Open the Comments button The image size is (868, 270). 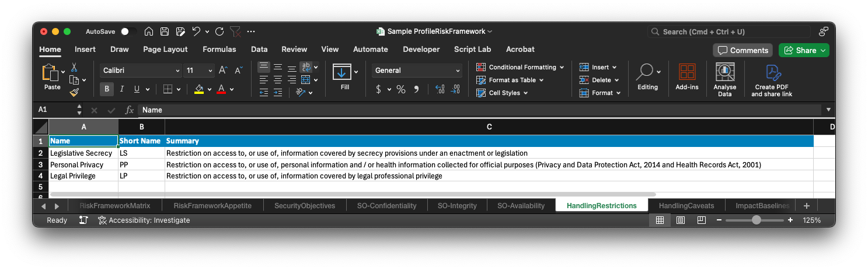[x=742, y=50]
